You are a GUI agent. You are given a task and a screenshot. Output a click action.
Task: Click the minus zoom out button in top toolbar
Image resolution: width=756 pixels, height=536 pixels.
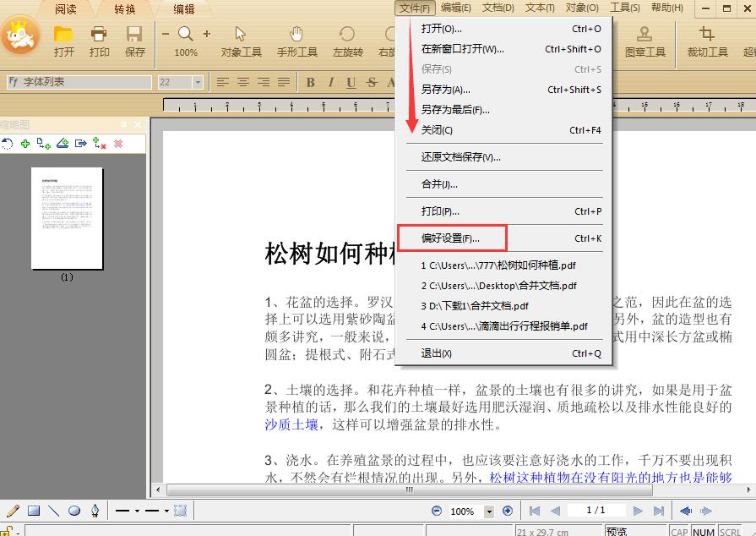[x=166, y=34]
